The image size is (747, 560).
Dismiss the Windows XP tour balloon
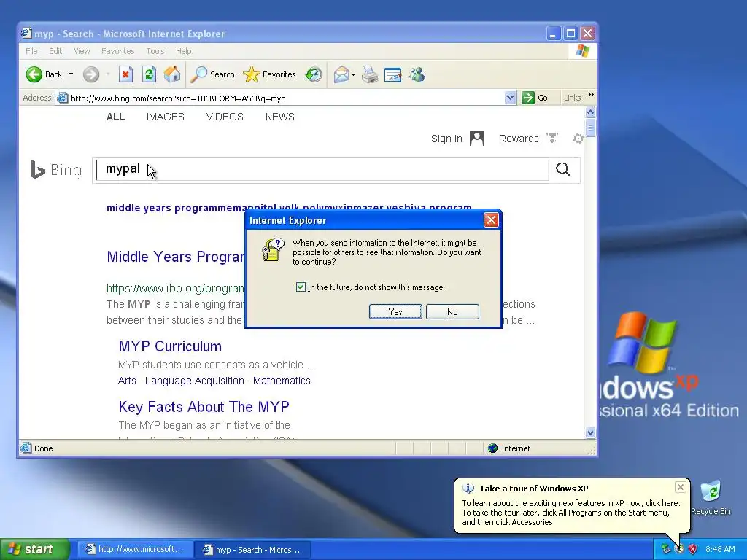click(x=681, y=486)
